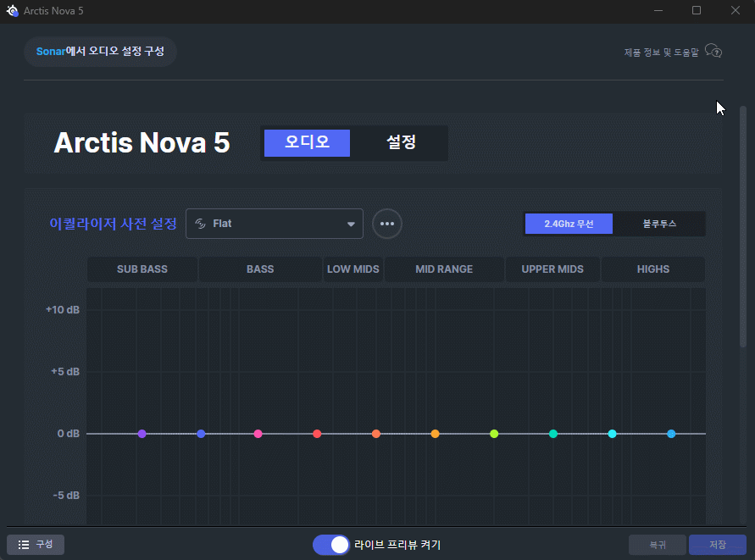Select the light blue last EQ band point
This screenshot has width=755, height=560.
pos(671,434)
